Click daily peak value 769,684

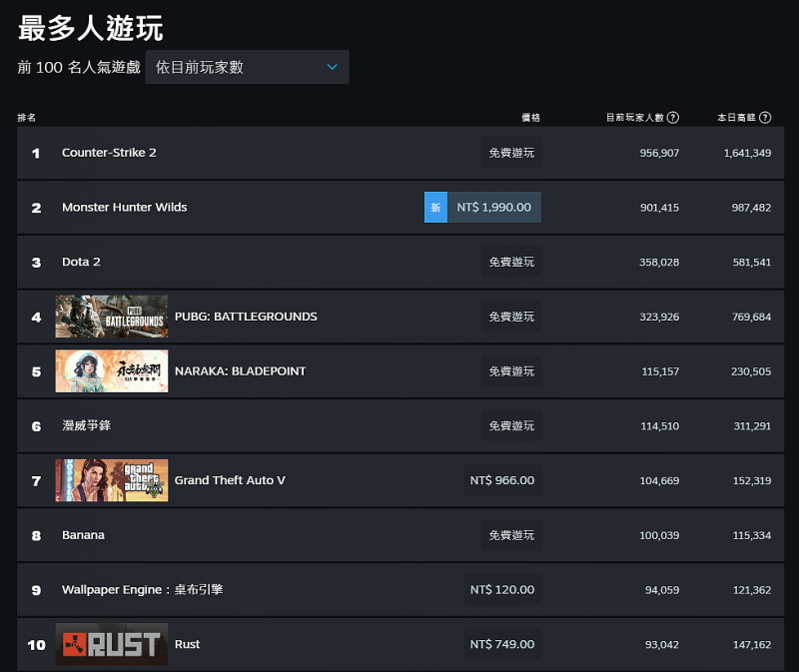(751, 317)
